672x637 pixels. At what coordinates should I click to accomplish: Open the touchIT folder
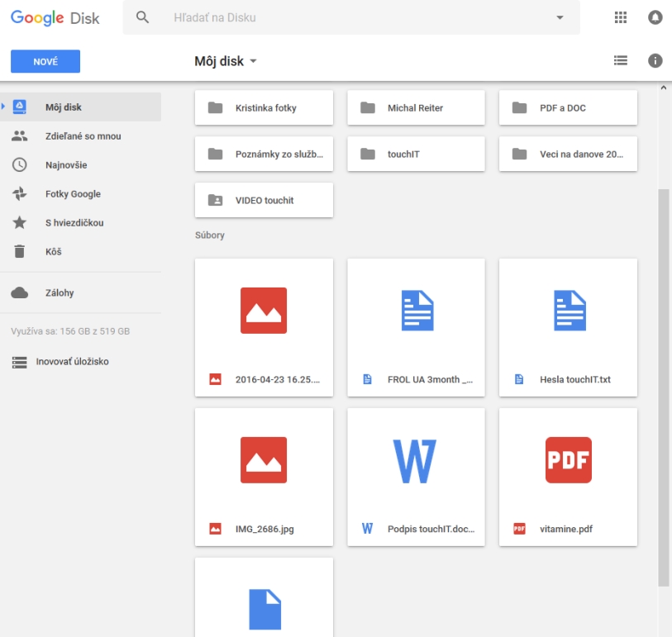pyautogui.click(x=416, y=154)
